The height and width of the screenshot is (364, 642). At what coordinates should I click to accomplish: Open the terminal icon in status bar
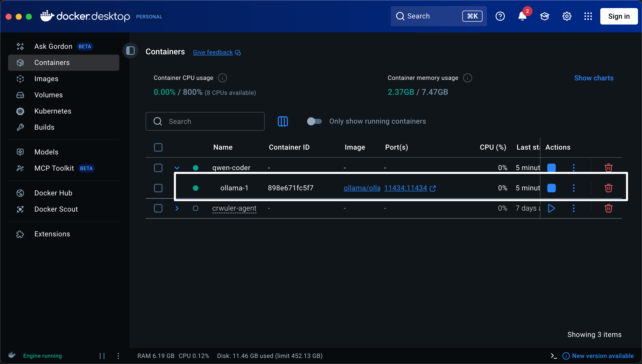coord(554,356)
